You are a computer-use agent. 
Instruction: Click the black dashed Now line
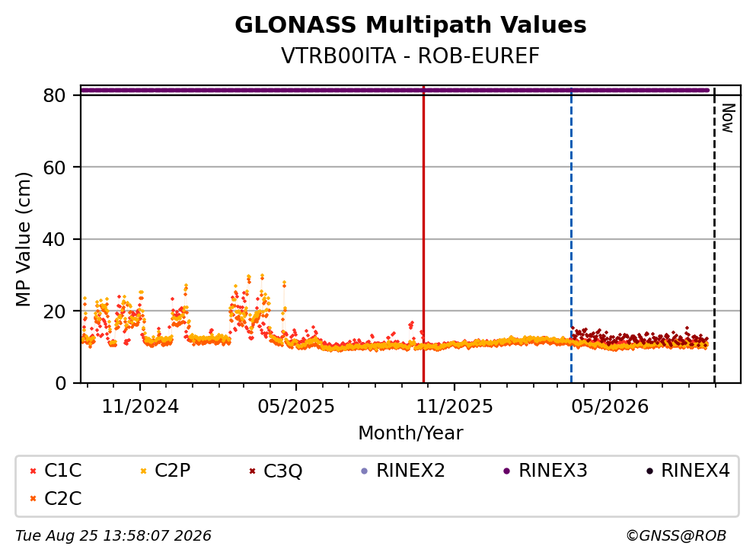(x=714, y=234)
